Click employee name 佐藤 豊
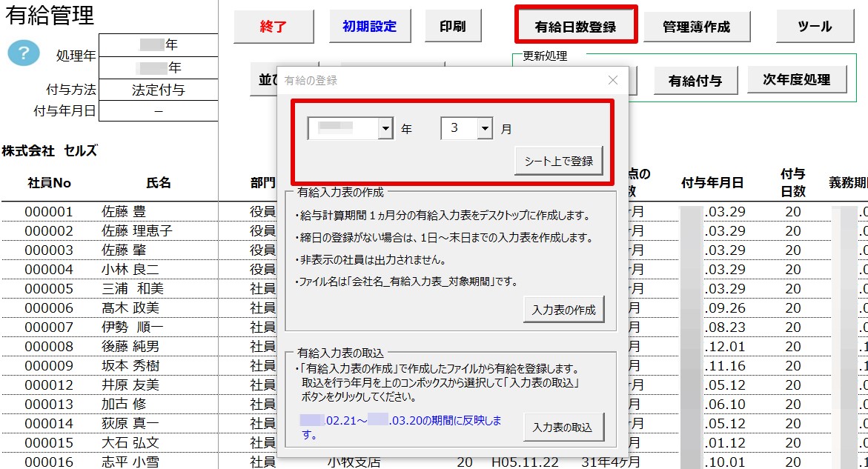Screen dimensions: 868x469 tap(124, 211)
